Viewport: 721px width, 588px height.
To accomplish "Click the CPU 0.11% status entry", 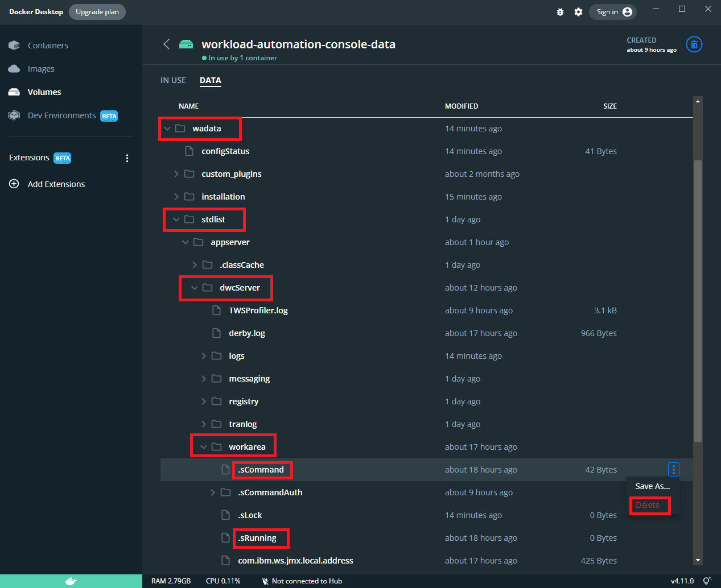I will click(x=223, y=581).
